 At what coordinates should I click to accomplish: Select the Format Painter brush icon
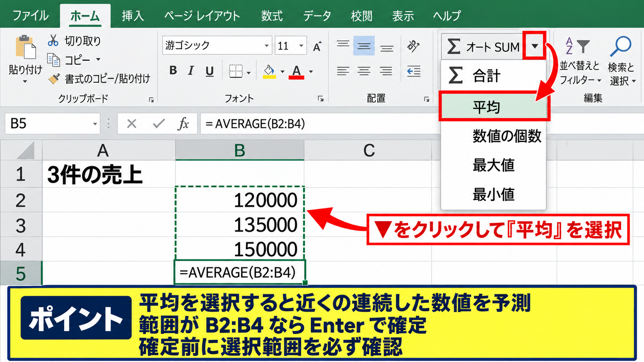click(54, 78)
